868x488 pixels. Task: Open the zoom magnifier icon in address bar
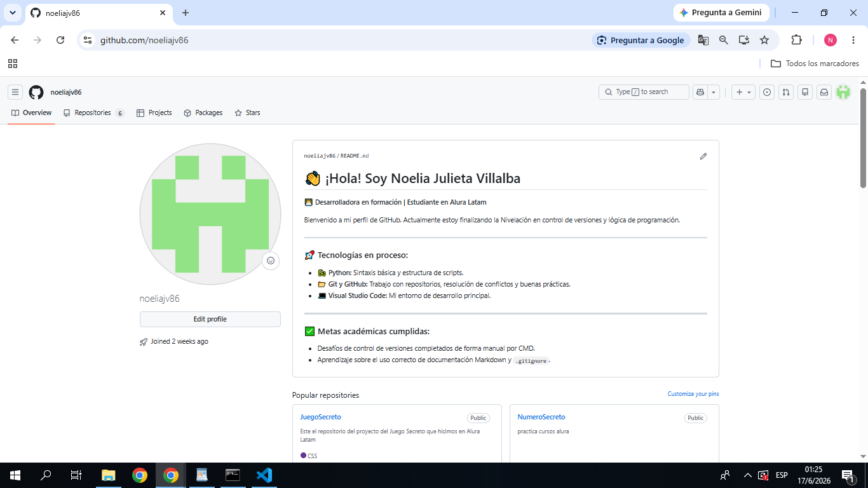point(724,40)
